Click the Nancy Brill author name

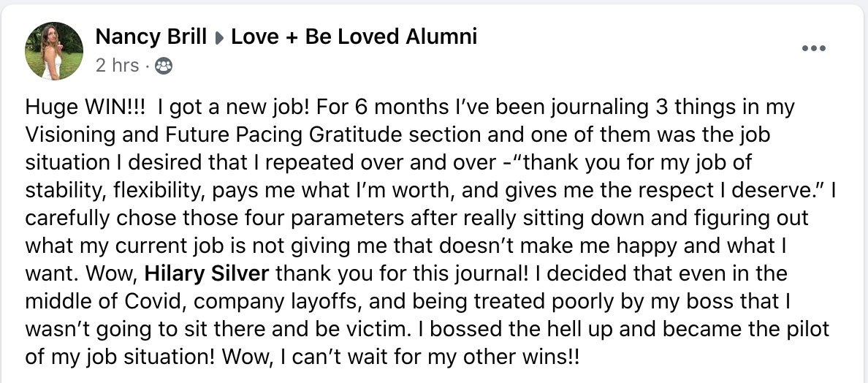point(151,37)
